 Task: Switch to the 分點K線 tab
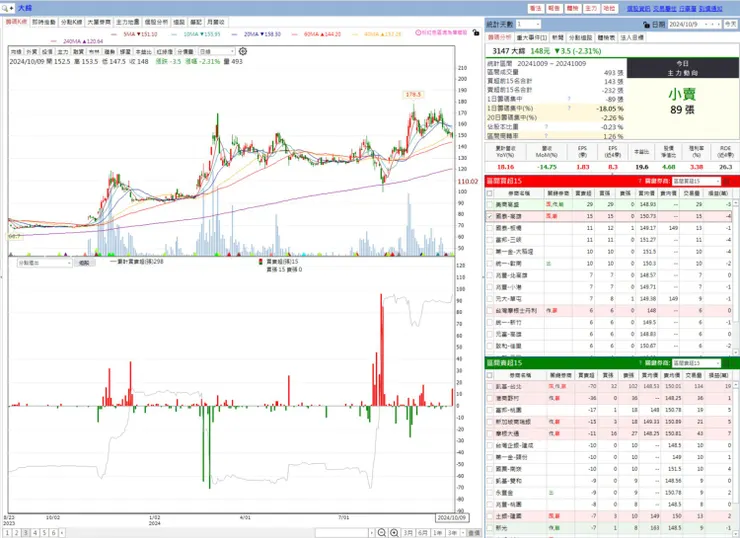(x=72, y=22)
